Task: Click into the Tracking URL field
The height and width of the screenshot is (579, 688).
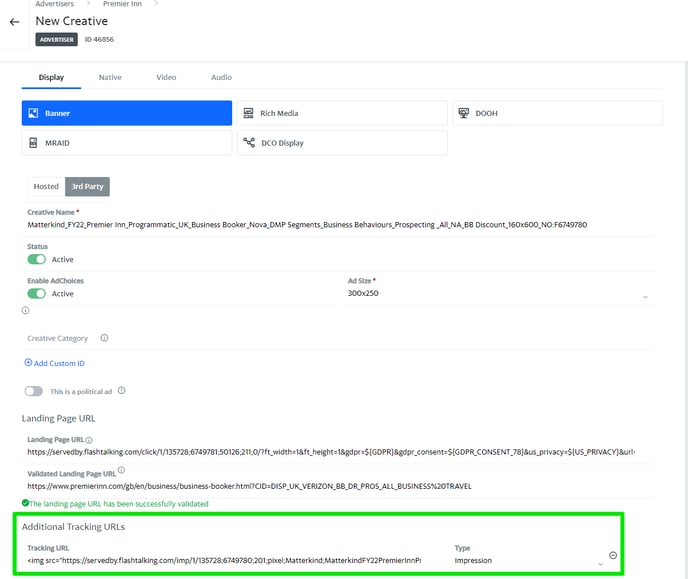Action: coord(224,561)
